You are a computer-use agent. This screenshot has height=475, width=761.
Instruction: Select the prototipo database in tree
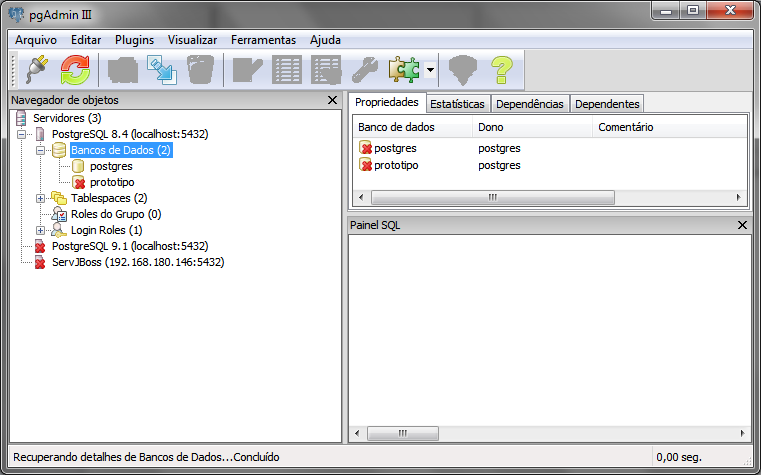[112, 182]
